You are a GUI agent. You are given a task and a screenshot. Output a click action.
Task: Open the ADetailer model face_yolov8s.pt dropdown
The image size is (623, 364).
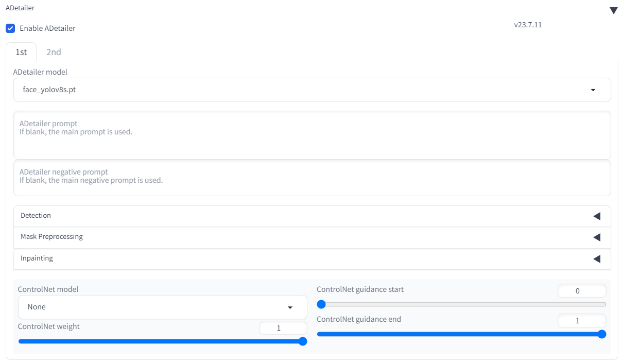click(312, 90)
